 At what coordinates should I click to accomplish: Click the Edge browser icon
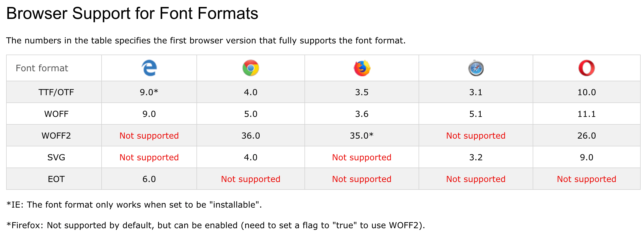tap(149, 68)
